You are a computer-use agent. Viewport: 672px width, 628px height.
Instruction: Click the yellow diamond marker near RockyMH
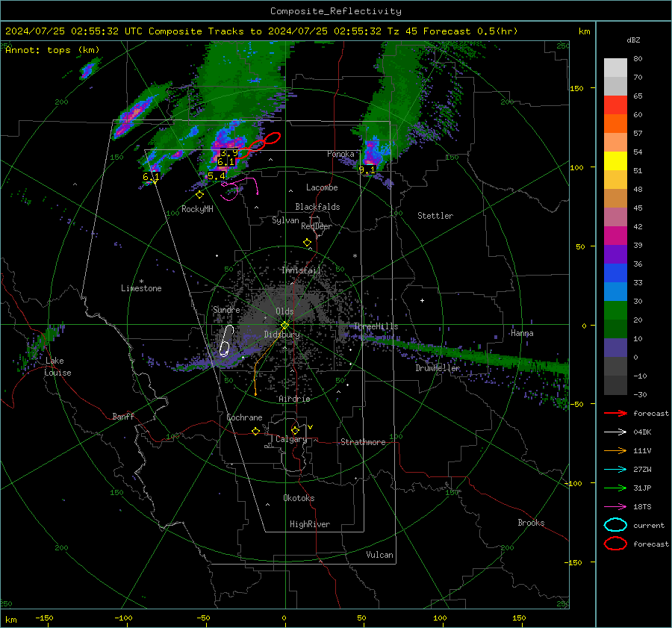pos(199,195)
